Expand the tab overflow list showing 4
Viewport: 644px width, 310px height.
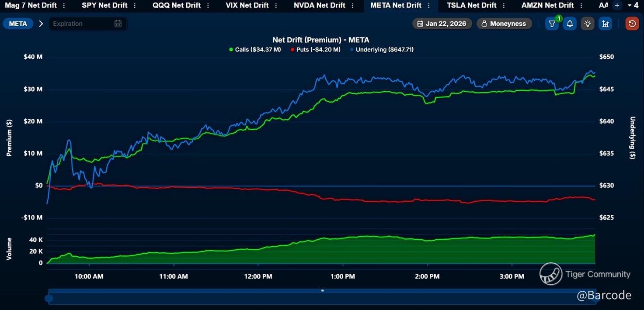point(633,5)
